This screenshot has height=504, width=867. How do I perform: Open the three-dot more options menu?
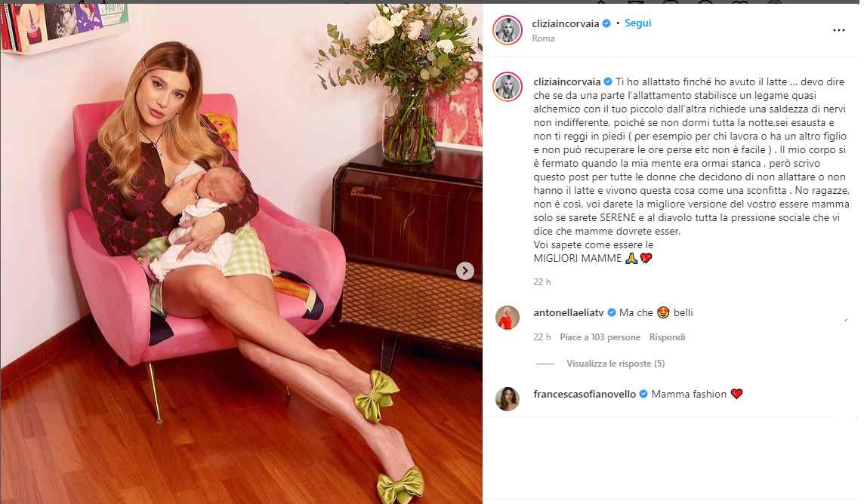click(839, 30)
